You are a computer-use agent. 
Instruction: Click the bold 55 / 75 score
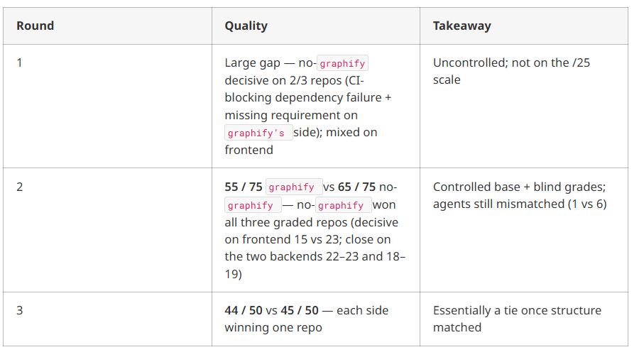tap(244, 187)
